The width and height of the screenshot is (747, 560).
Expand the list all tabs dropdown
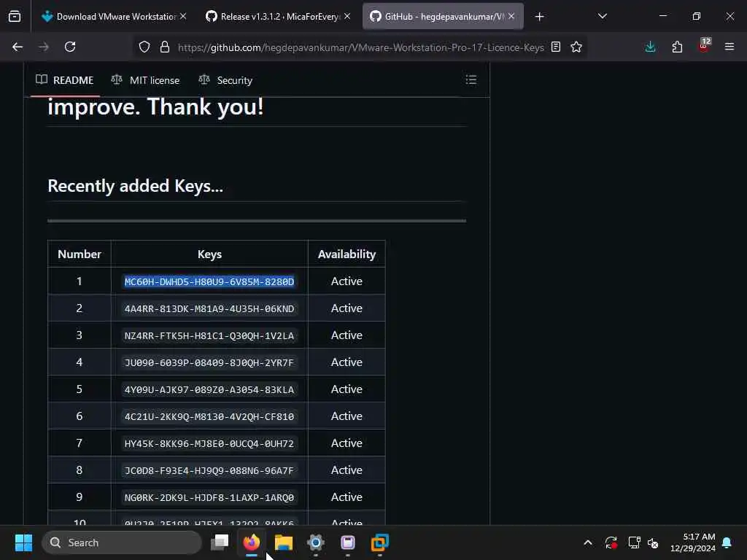pyautogui.click(x=602, y=17)
